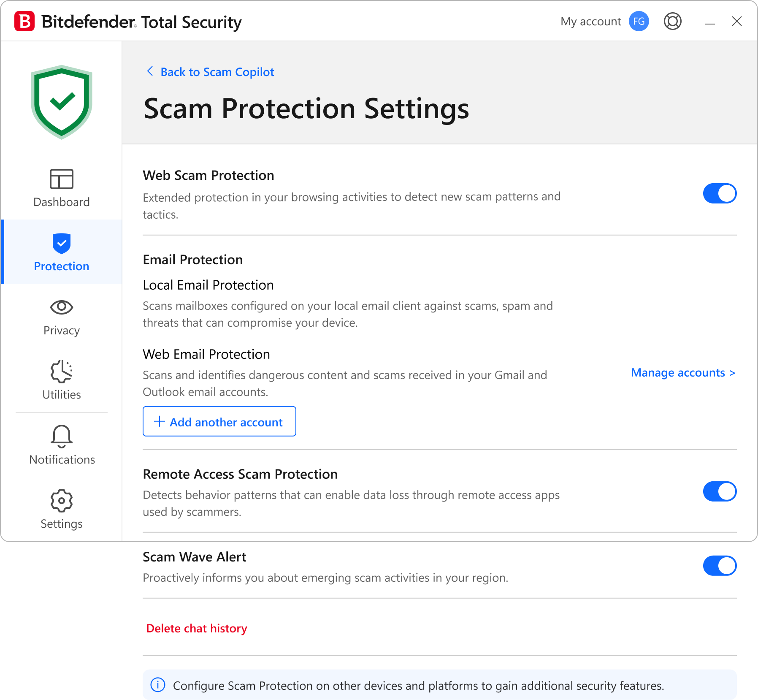
Task: Navigate back to Scam Copilot
Action: 217,72
